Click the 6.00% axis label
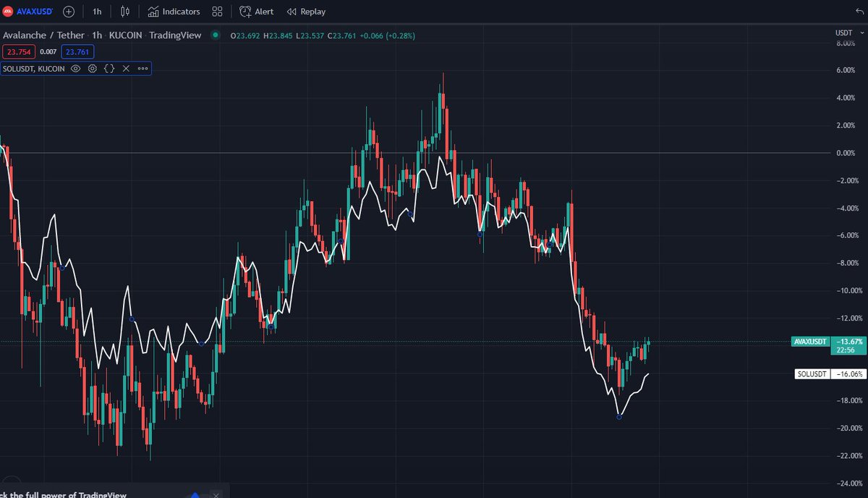Viewport: 868px width, 498px height. (846, 70)
